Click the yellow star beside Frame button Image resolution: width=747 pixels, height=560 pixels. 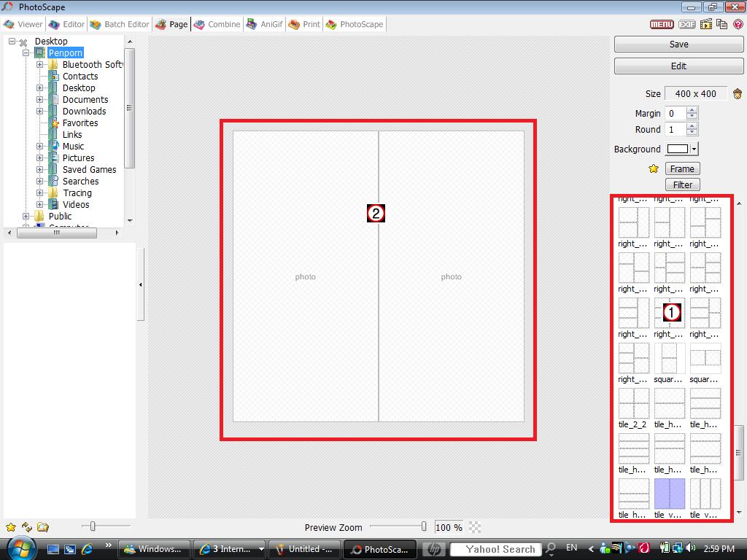[654, 168]
